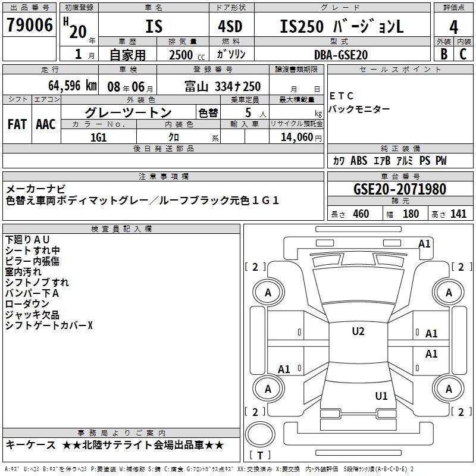This screenshot has width=476, height=476.
Task: Select the spare tire circle above [T]
Action: point(260,434)
